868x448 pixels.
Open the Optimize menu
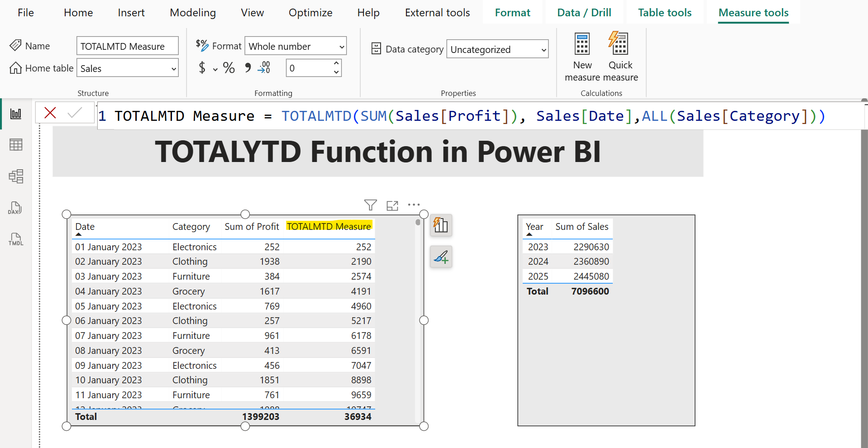310,12
